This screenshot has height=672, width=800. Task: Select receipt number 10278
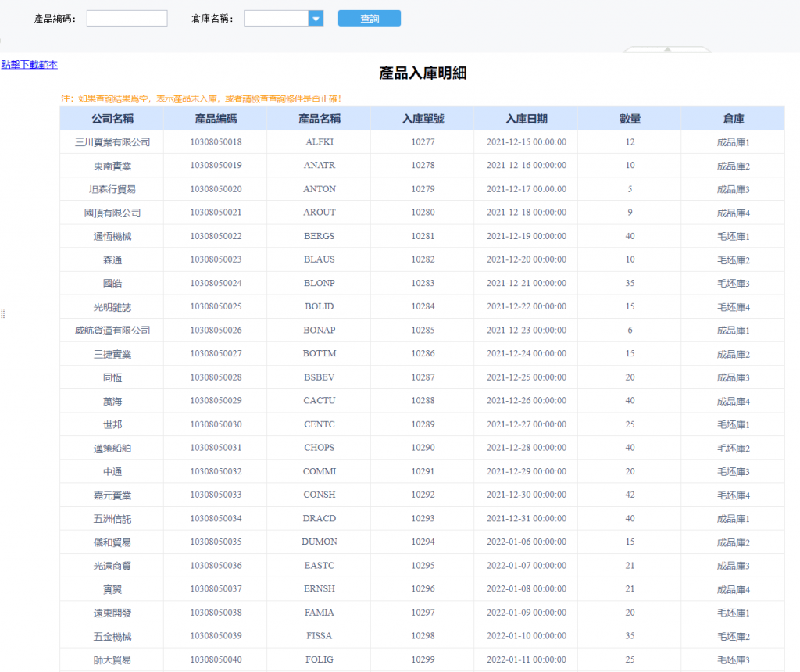pos(423,166)
